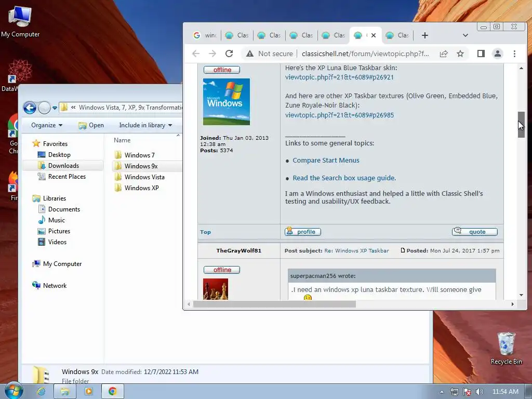
Task: Switch to the last Classic Shell tab
Action: [397, 35]
